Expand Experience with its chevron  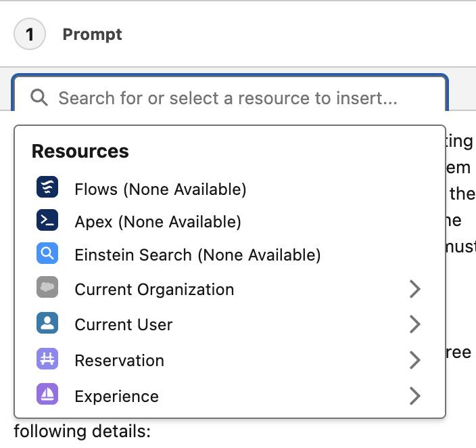pyautogui.click(x=415, y=396)
